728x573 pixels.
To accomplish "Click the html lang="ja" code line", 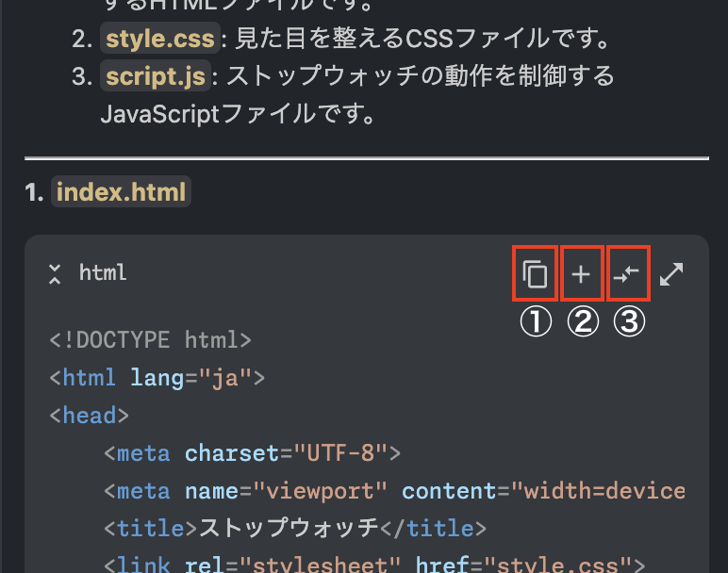I will (x=157, y=378).
